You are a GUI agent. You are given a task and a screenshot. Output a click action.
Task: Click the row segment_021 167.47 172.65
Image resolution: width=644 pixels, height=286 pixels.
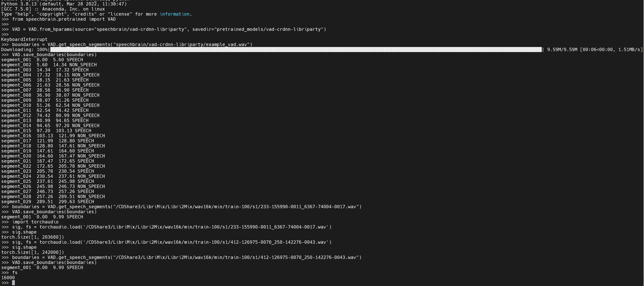coord(48,161)
